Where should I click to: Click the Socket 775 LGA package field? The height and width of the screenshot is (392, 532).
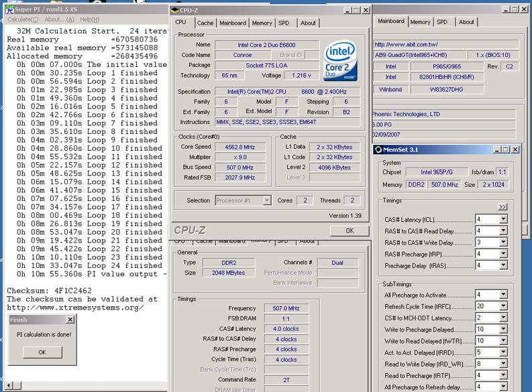[x=267, y=66]
